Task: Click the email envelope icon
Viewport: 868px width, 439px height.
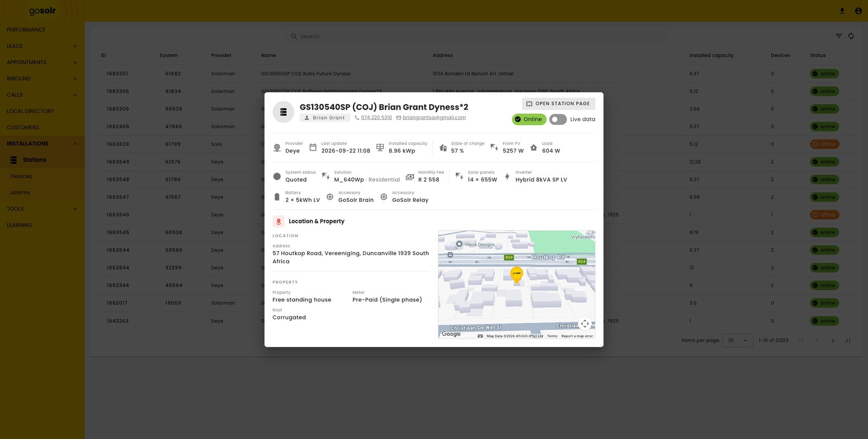Action: click(x=399, y=118)
